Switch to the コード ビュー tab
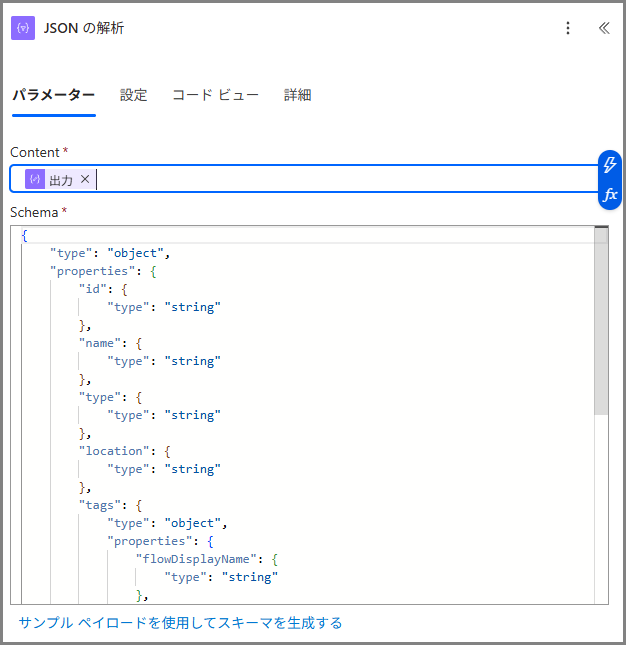626x645 pixels. (x=215, y=95)
